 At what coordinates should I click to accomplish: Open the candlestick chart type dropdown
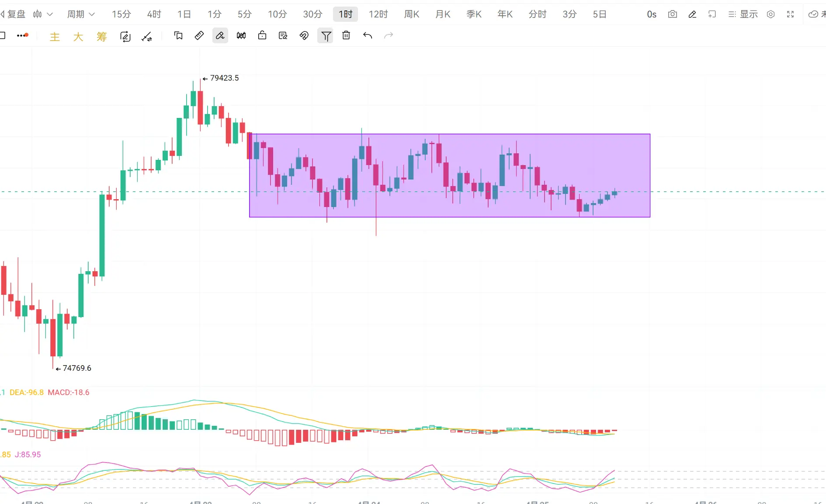pyautogui.click(x=43, y=14)
